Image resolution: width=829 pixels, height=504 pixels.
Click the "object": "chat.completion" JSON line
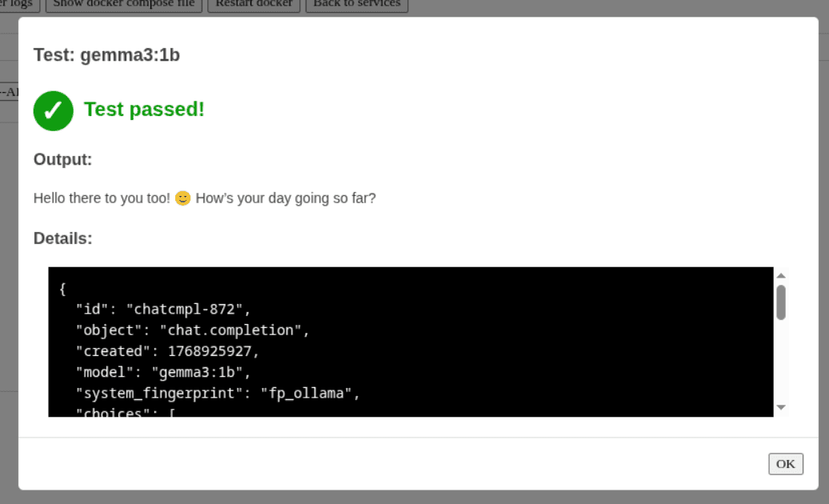(192, 330)
